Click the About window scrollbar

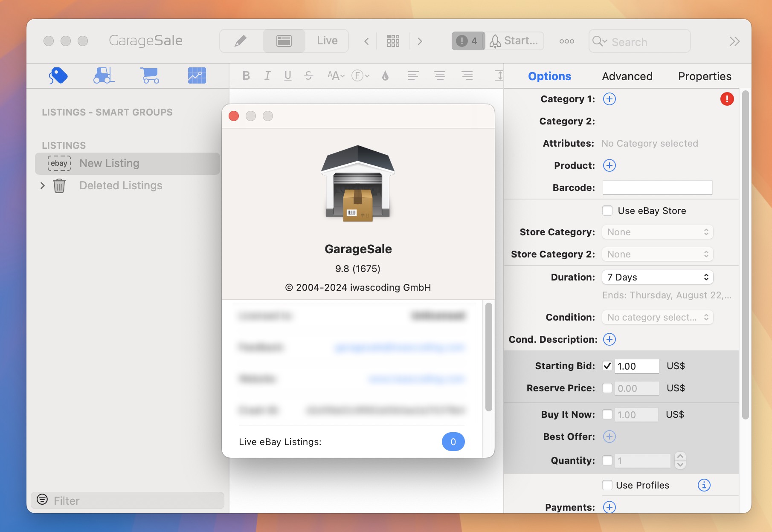489,357
